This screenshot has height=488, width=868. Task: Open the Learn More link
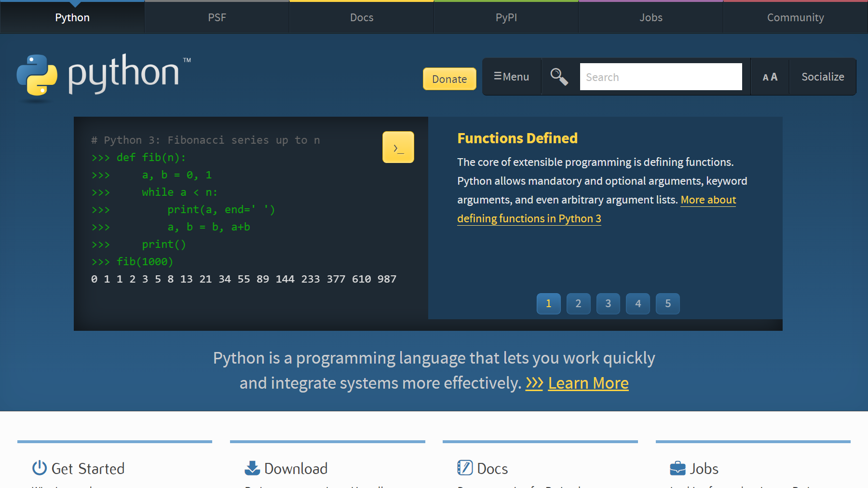click(x=588, y=382)
